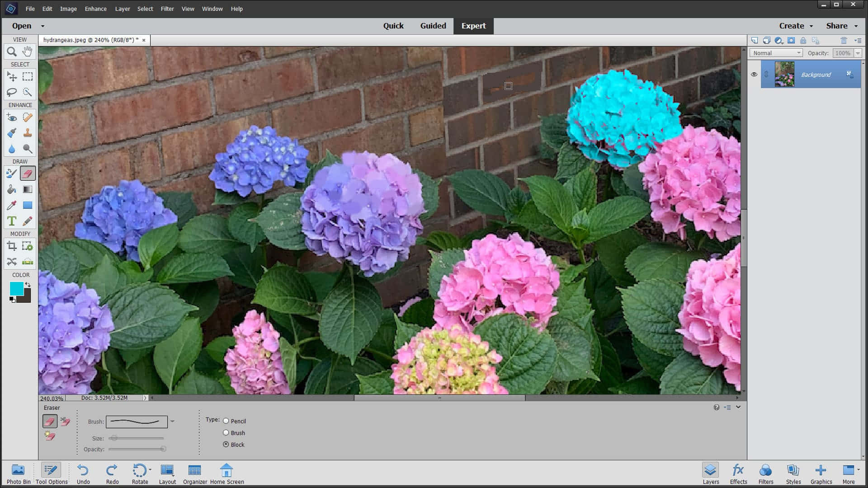The image size is (868, 488).
Task: Select Brush type radio button
Action: [x=226, y=432]
